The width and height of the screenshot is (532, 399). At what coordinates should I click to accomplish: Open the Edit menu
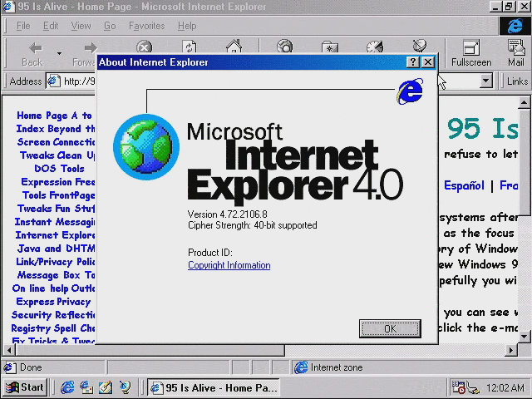pyautogui.click(x=51, y=26)
